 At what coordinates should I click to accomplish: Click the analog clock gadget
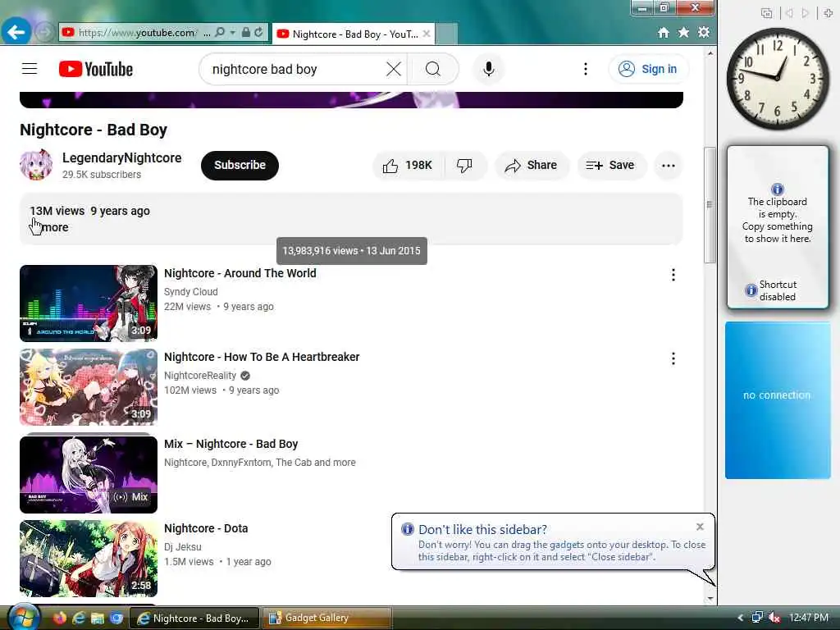coord(777,79)
